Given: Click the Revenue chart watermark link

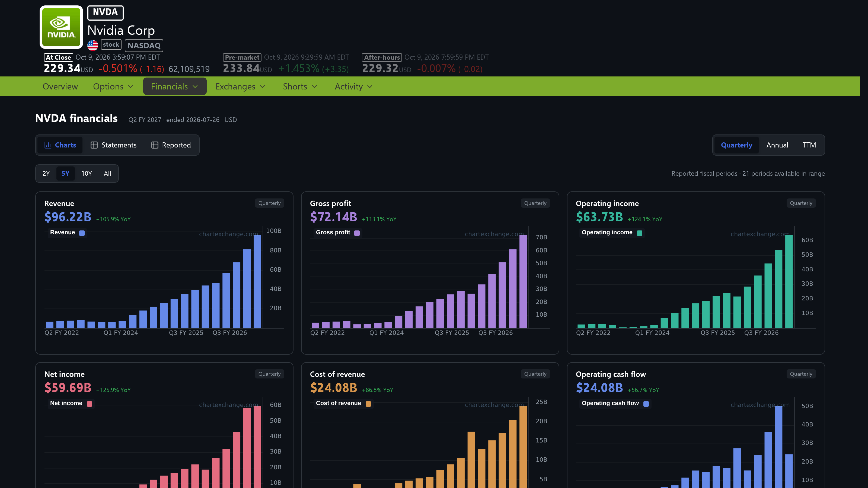Looking at the screenshot, I should tap(228, 234).
